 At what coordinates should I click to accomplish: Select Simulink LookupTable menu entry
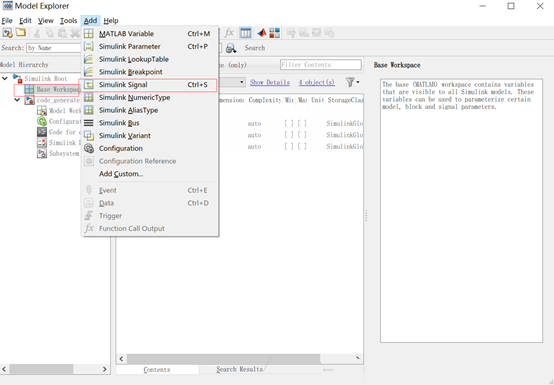(x=150, y=59)
